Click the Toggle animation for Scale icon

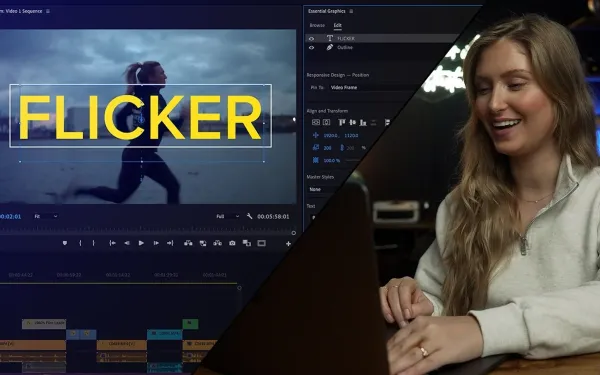coord(316,147)
